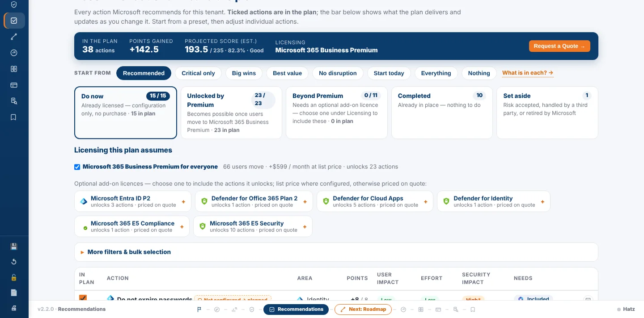Click the undo reset arrow icon in the sidebar

click(14, 262)
